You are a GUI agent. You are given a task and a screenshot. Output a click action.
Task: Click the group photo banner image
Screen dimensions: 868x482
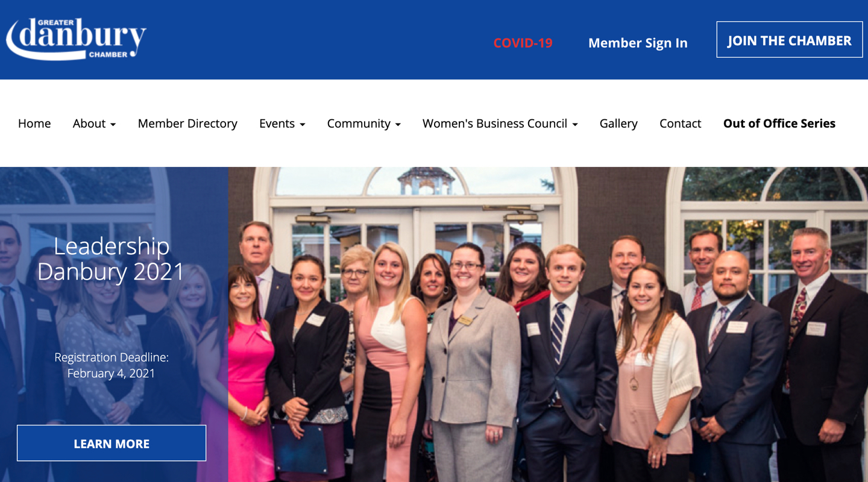tap(548, 324)
